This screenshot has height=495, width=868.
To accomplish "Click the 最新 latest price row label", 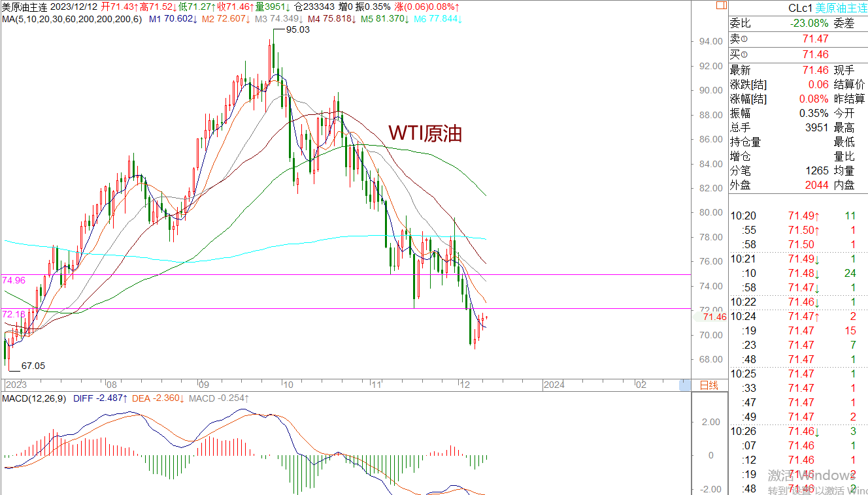I will pos(740,70).
